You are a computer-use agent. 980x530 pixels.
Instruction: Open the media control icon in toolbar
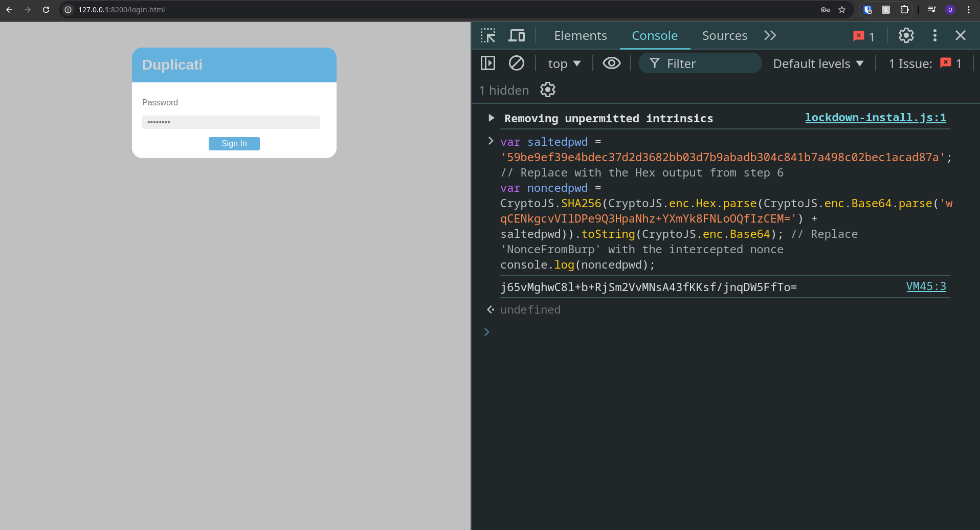coord(932,10)
